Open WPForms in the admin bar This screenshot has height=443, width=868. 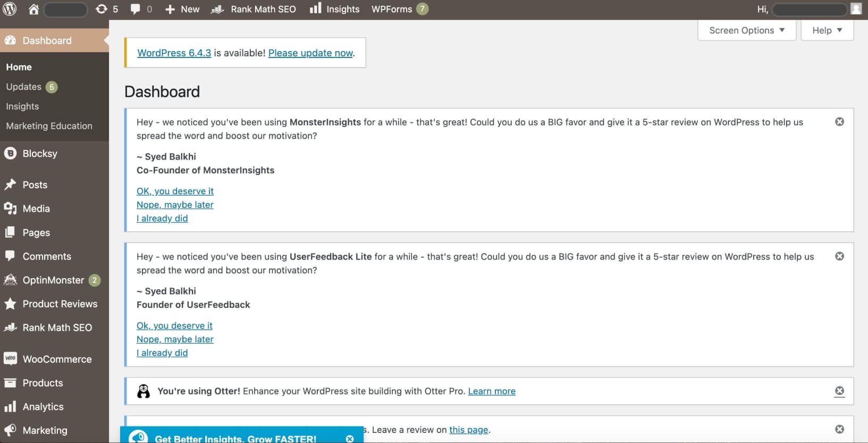tap(399, 9)
